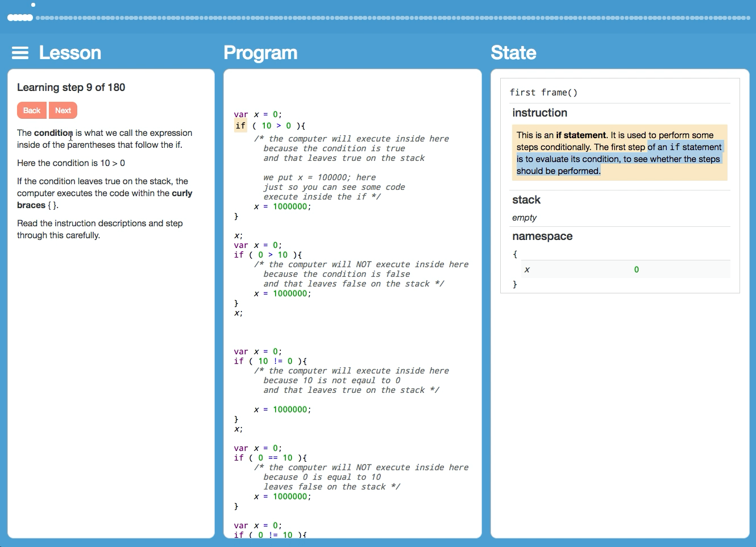Click the 'if ( 10 != 0 ){' line
This screenshot has width=756, height=547.
pos(270,361)
